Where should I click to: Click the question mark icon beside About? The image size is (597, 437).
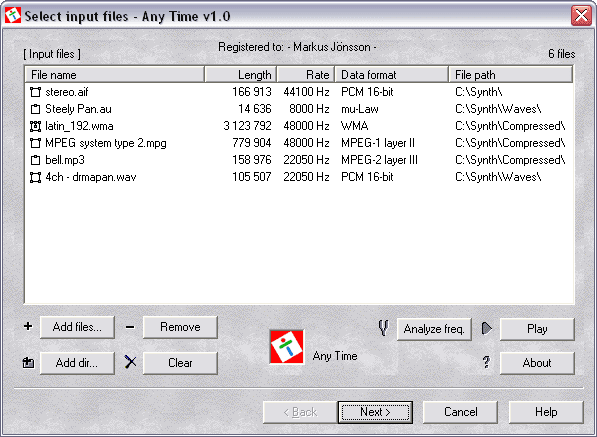click(486, 362)
